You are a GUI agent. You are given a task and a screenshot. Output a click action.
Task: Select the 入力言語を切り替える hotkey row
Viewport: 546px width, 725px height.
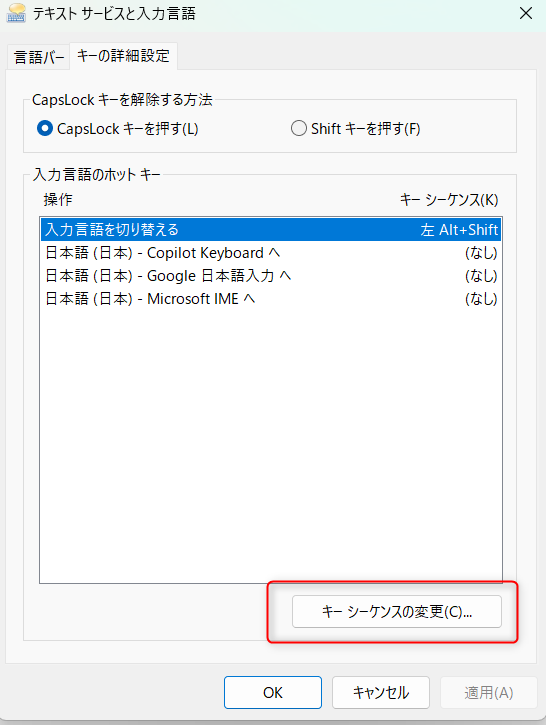click(x=271, y=229)
